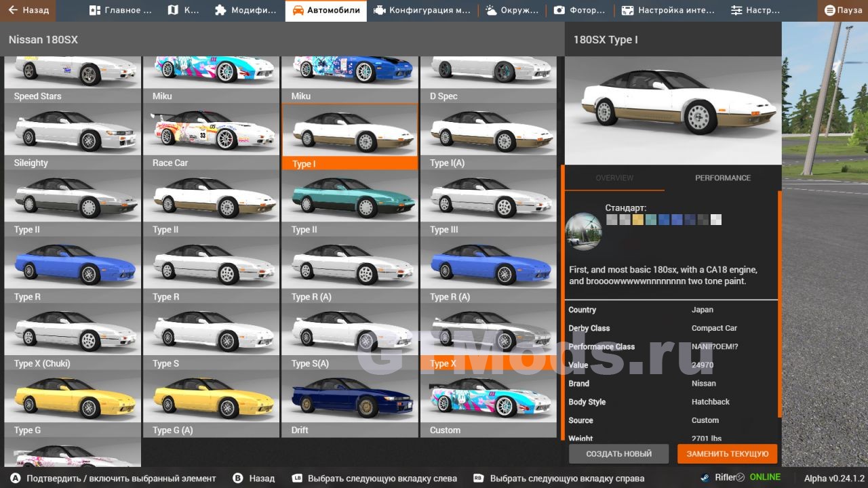868x488 pixels.
Task: Click the Пауза button
Action: pyautogui.click(x=843, y=10)
